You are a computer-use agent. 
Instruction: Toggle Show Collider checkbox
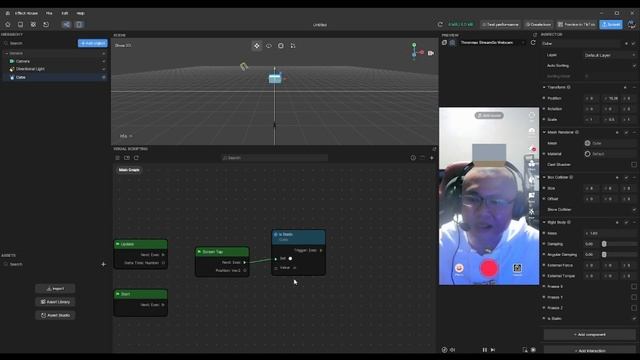[634, 209]
